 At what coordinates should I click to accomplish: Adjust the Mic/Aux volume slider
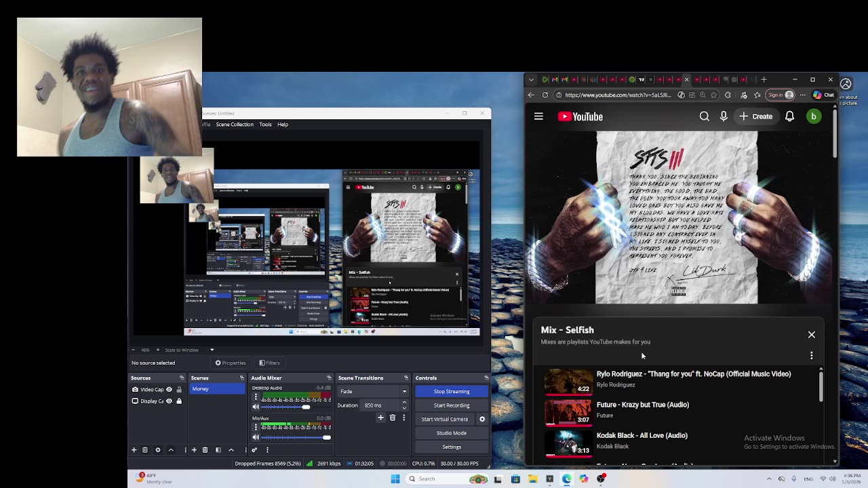(x=296, y=437)
